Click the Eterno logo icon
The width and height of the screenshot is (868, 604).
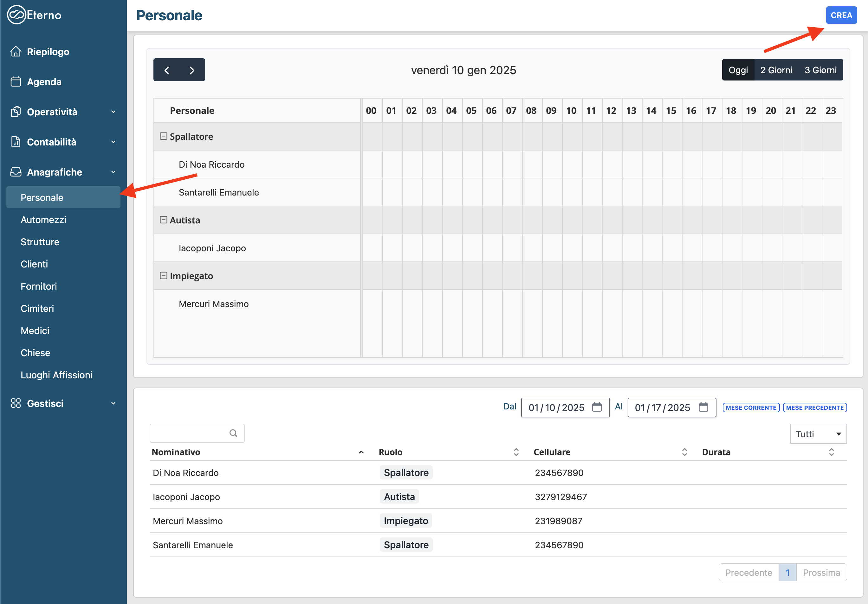pyautogui.click(x=16, y=15)
